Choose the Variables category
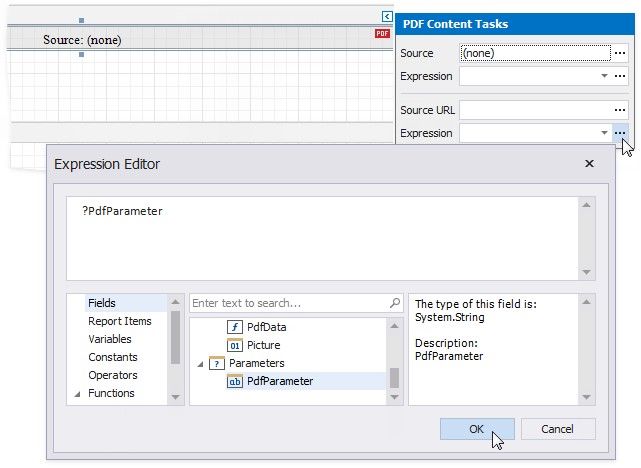Viewport: 641px width, 468px height. [109, 339]
